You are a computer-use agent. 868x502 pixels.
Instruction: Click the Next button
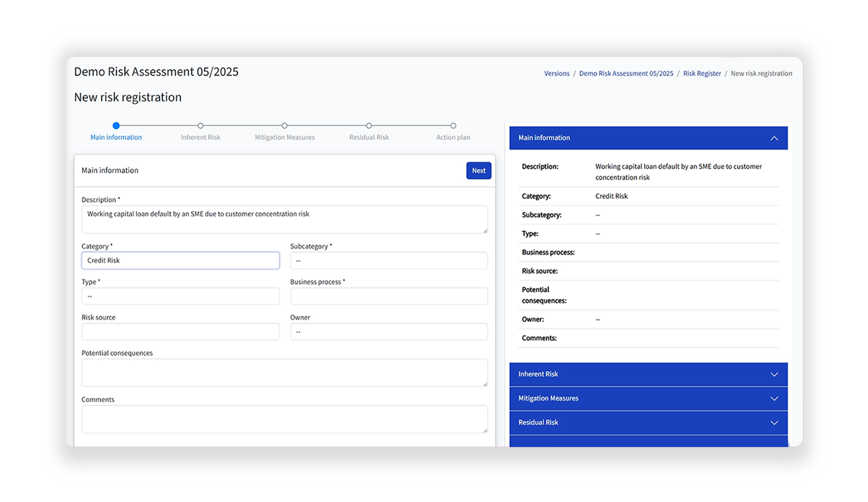click(478, 171)
